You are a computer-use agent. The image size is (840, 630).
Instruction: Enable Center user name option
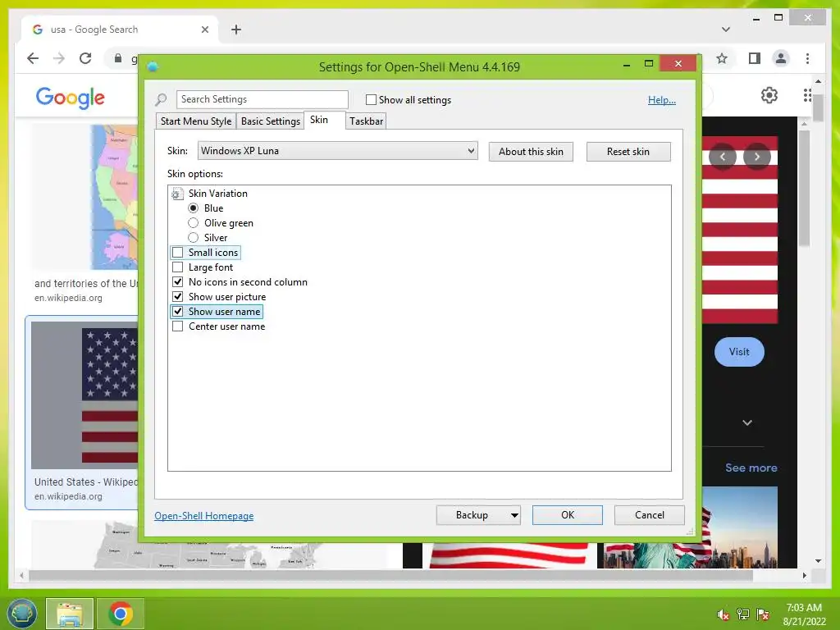(178, 326)
